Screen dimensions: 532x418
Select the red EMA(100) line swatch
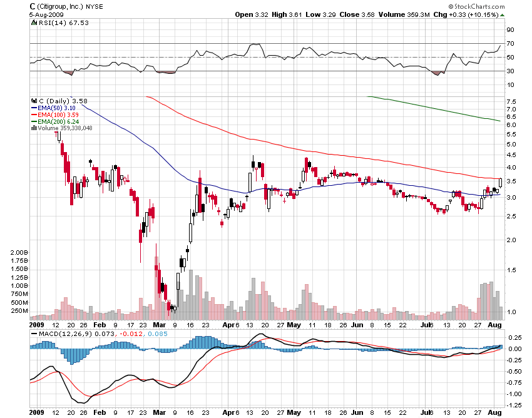(x=34, y=115)
